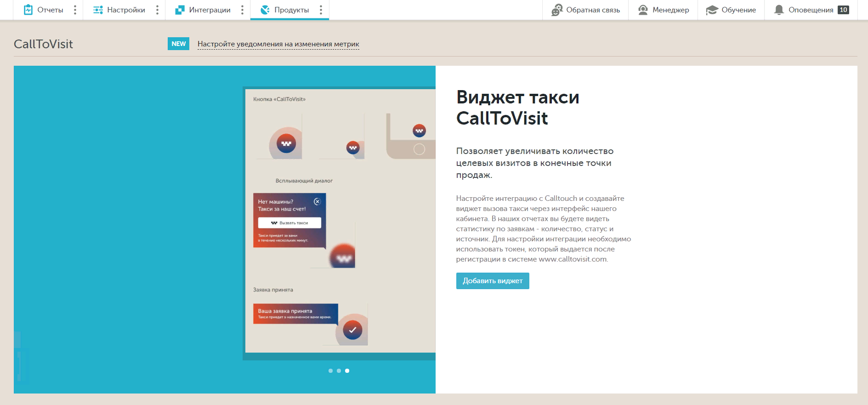Open the Оповещения notifications
The height and width of the screenshot is (405, 868).
pos(811,10)
